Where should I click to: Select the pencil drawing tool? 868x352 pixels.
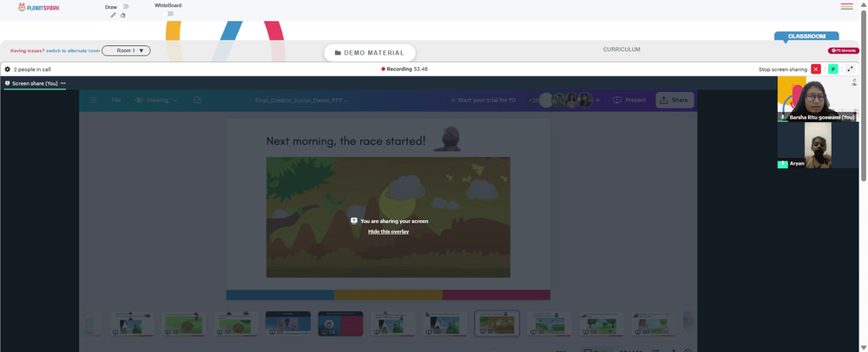[113, 15]
